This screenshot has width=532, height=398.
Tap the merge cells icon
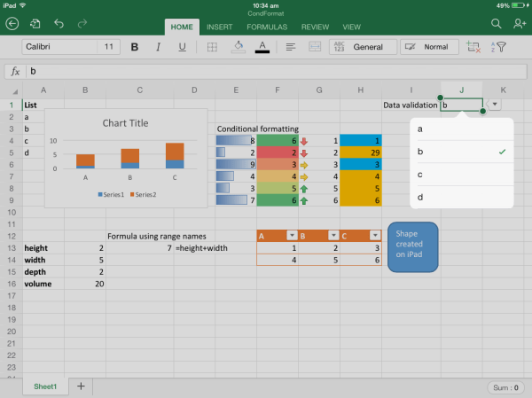[x=315, y=47]
